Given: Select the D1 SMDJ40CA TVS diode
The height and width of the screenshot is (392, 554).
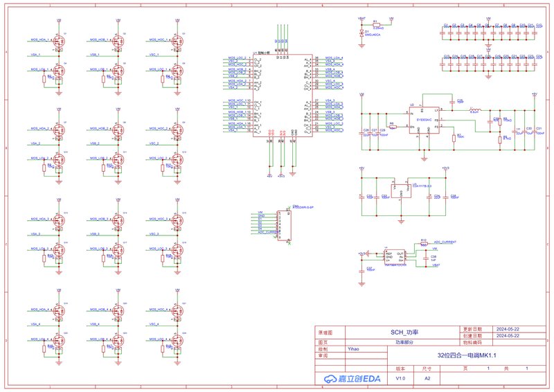Looking at the screenshot, I should 361,33.
